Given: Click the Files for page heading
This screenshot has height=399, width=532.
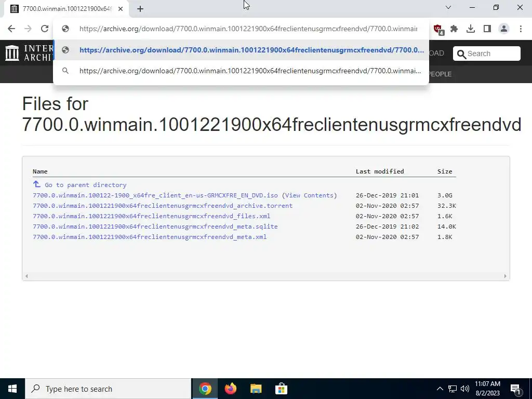Looking at the screenshot, I should coord(271,114).
